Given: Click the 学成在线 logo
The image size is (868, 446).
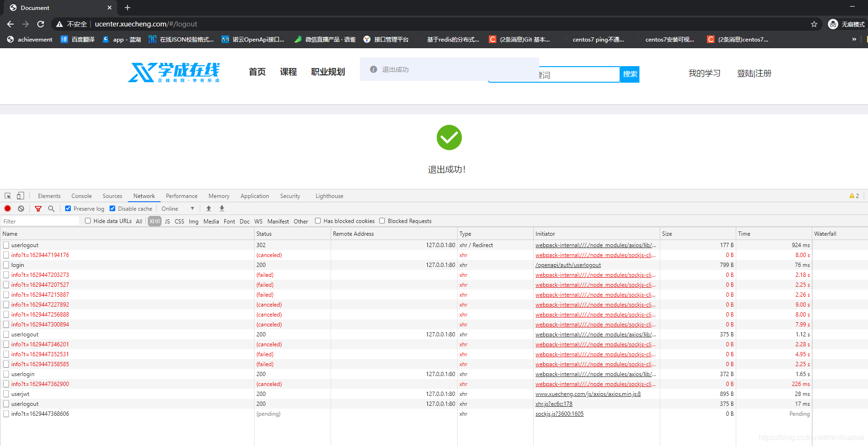Looking at the screenshot, I should point(174,72).
